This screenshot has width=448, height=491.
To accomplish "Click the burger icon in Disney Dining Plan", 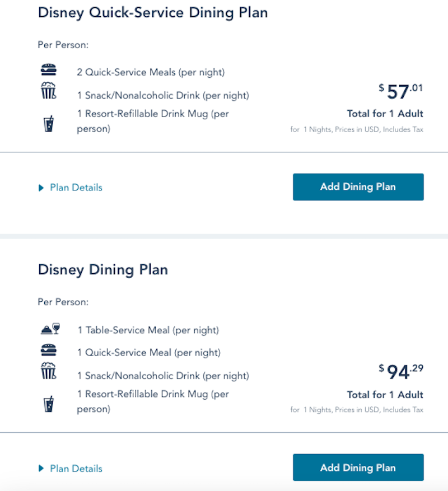I will (49, 350).
